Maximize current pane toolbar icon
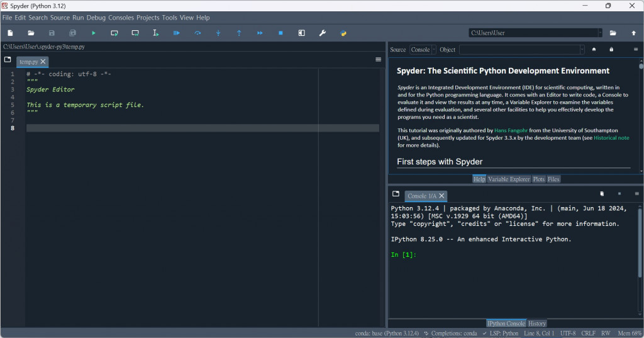This screenshot has height=338, width=644. tap(301, 33)
